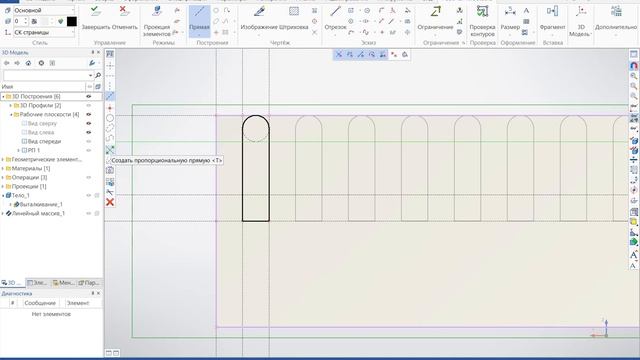Click the trim scissors icon in vertical toolbar

[110, 192]
